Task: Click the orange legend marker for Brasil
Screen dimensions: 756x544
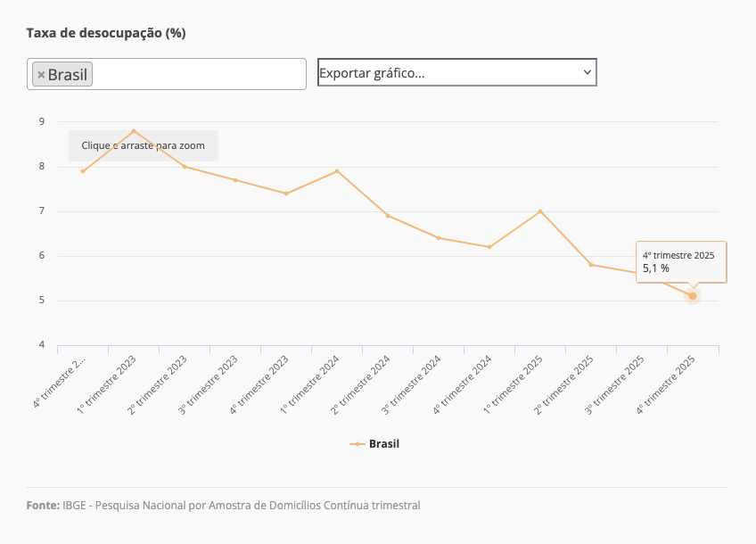Action: [357, 443]
